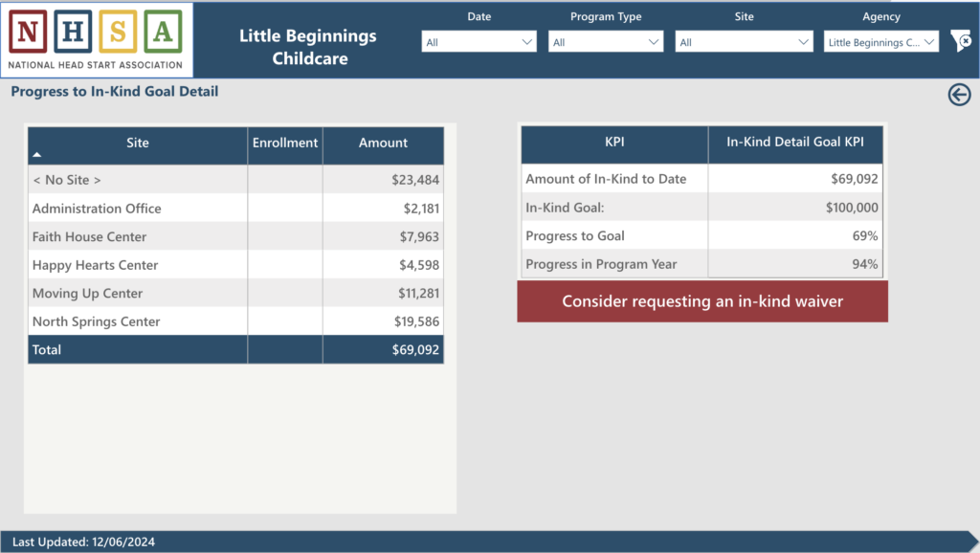Click the sort arrow in Site column

37,154
